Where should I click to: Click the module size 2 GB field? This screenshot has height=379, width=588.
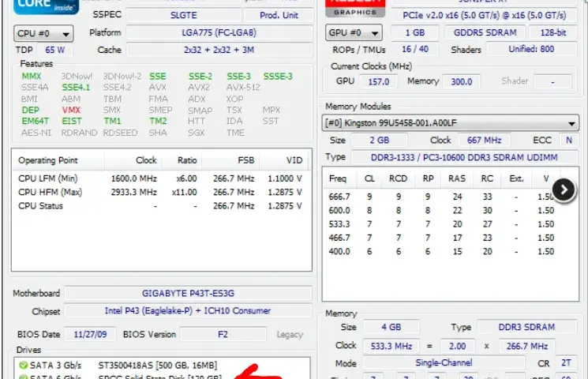(x=379, y=141)
